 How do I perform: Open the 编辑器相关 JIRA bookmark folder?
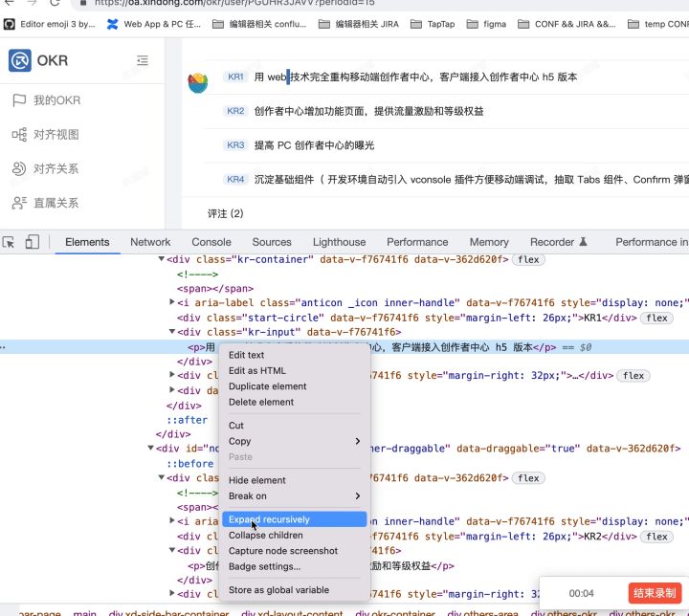(x=359, y=24)
